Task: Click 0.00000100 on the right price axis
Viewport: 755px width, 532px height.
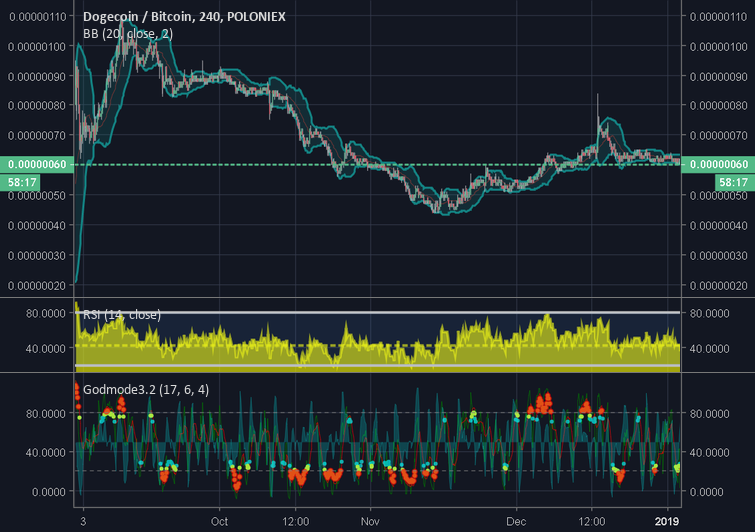Action: pyautogui.click(x=718, y=47)
